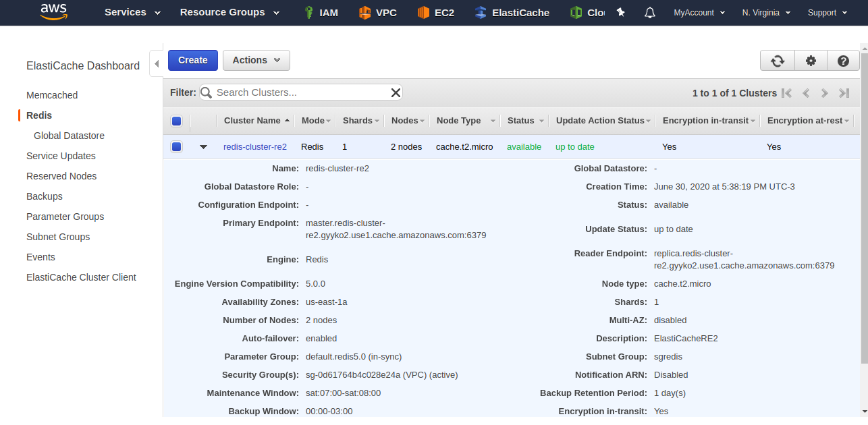Viewport: 868px width, 425px height.
Task: Click the 'up to date' status in table row
Action: (x=575, y=146)
